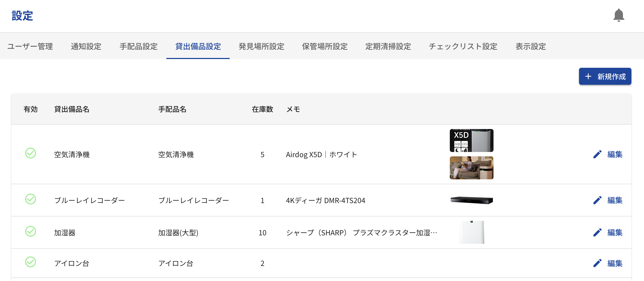
Task: Click the pencil edit icon for 加湿器
Action: click(597, 233)
